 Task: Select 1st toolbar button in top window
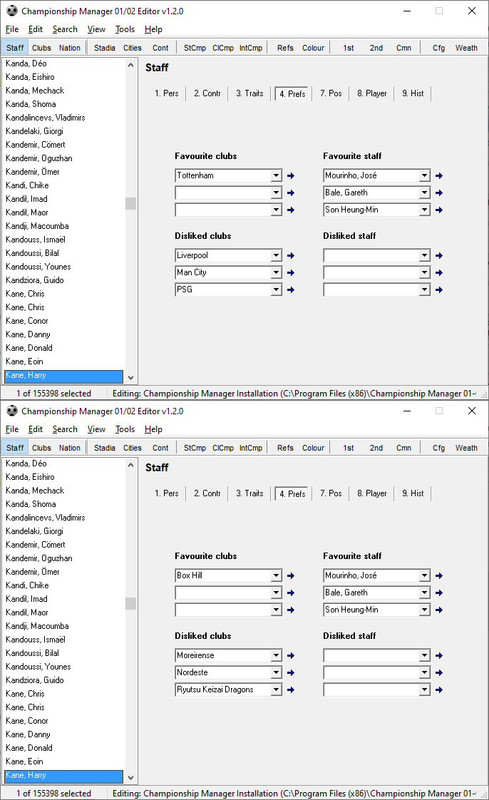(x=348, y=48)
